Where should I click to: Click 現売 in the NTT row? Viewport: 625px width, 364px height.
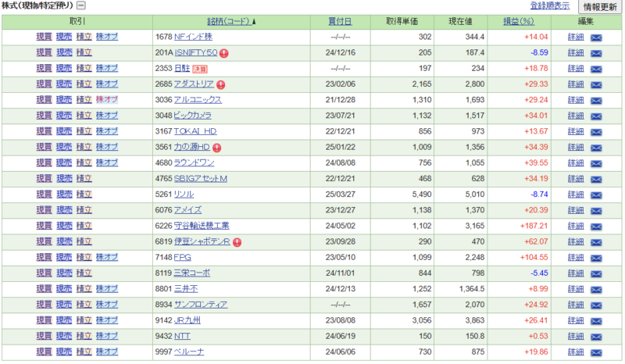64,336
